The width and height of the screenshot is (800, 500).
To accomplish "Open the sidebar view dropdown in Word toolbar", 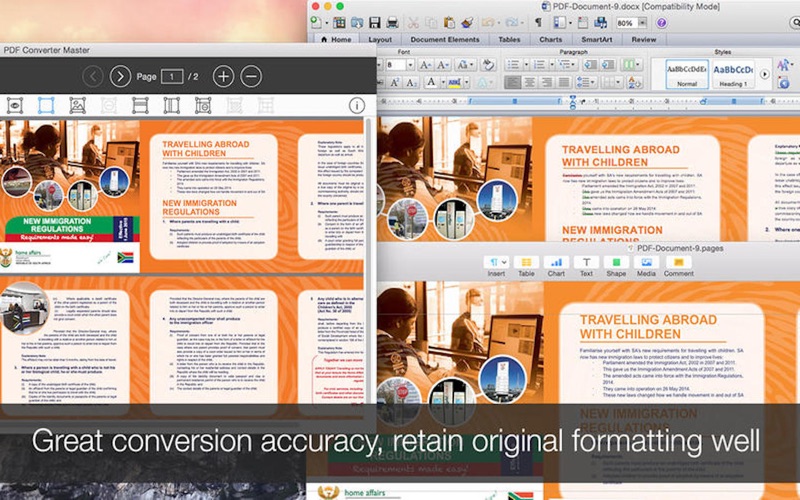I will pos(570,23).
